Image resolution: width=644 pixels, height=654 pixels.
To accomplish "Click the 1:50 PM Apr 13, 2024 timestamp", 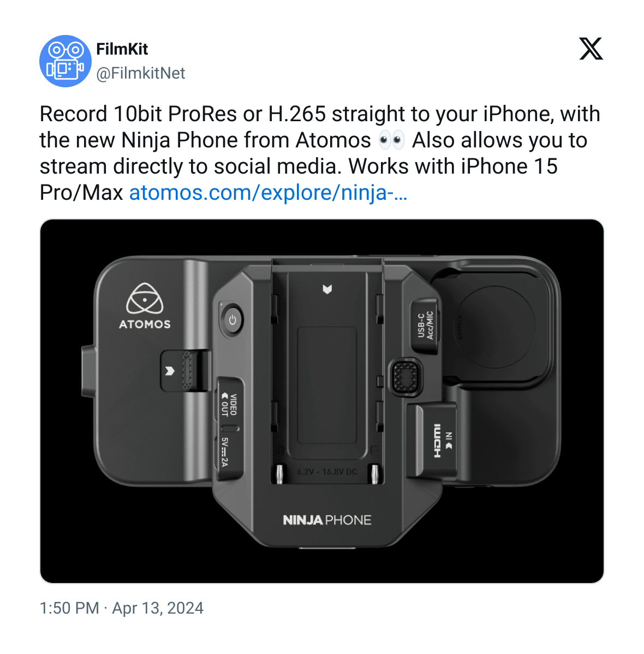I will point(121,608).
